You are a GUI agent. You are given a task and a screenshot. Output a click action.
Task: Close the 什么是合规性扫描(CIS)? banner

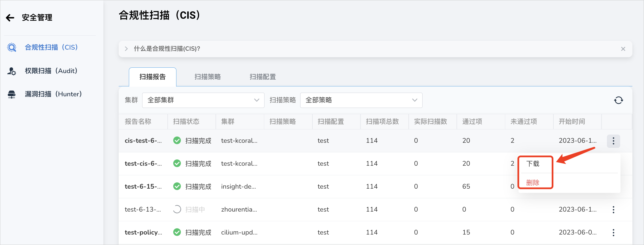(x=623, y=49)
